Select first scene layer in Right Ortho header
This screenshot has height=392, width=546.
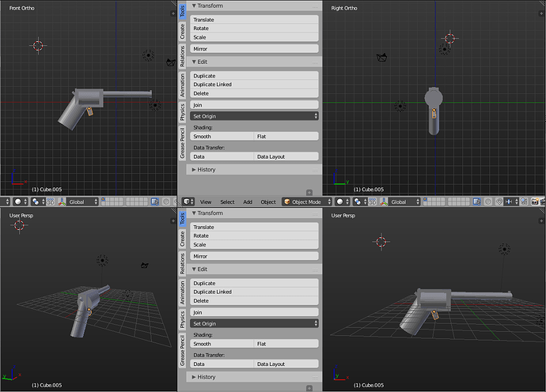(x=427, y=200)
